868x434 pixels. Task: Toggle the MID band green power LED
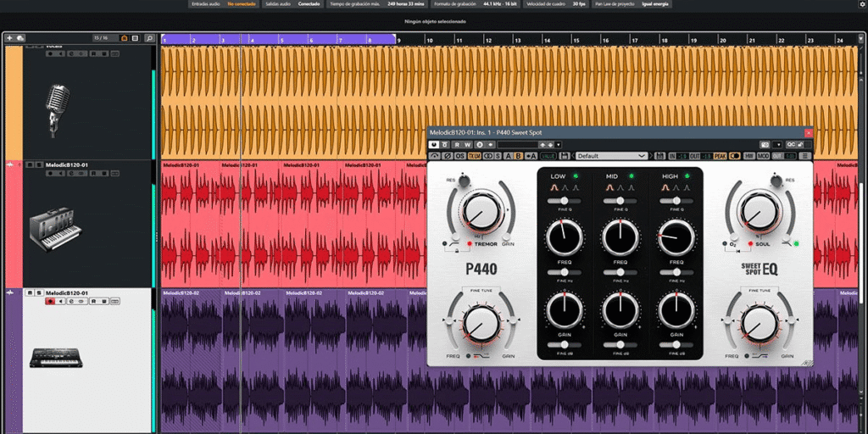(631, 176)
